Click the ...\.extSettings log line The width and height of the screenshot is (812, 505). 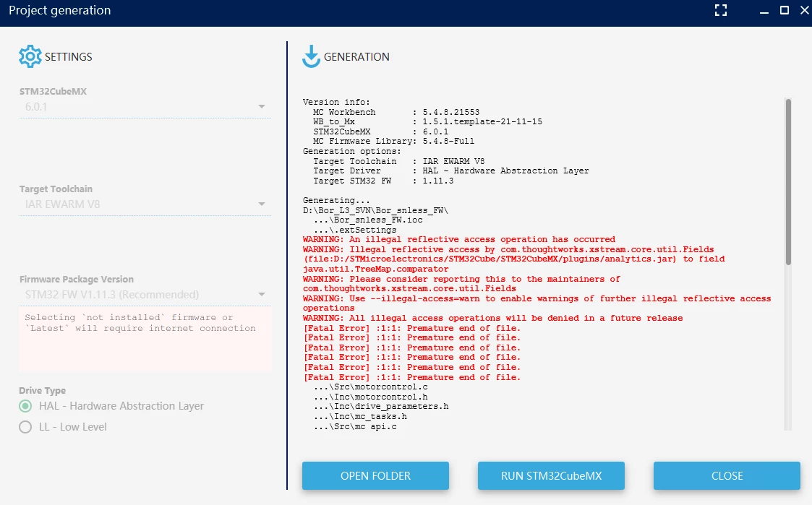tap(355, 230)
